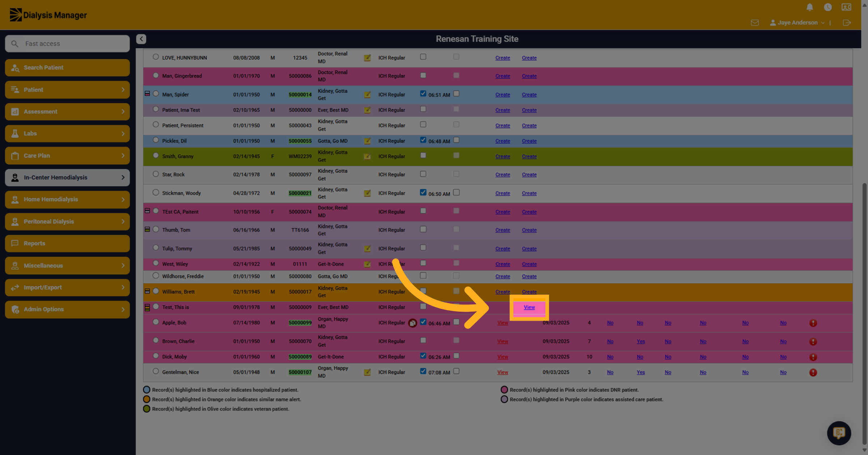Select the radio button for Wildhorse, Freddie
Viewport: 868px width, 455px height.
(x=156, y=275)
